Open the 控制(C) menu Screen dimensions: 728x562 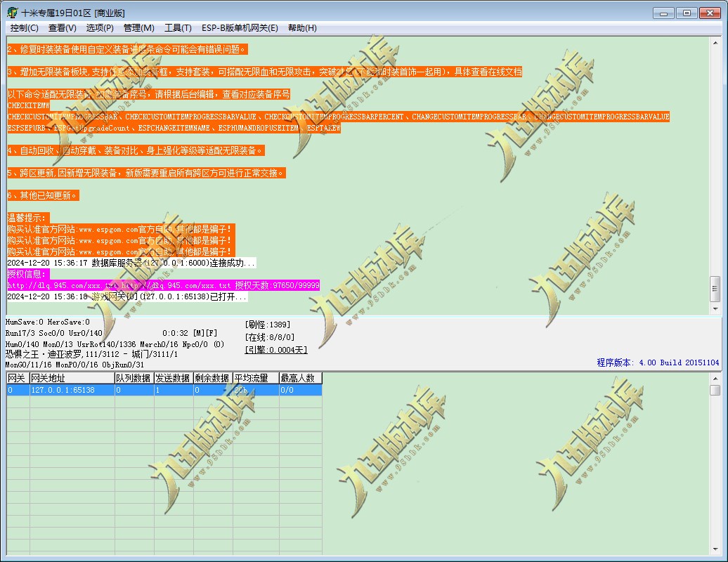[x=24, y=28]
